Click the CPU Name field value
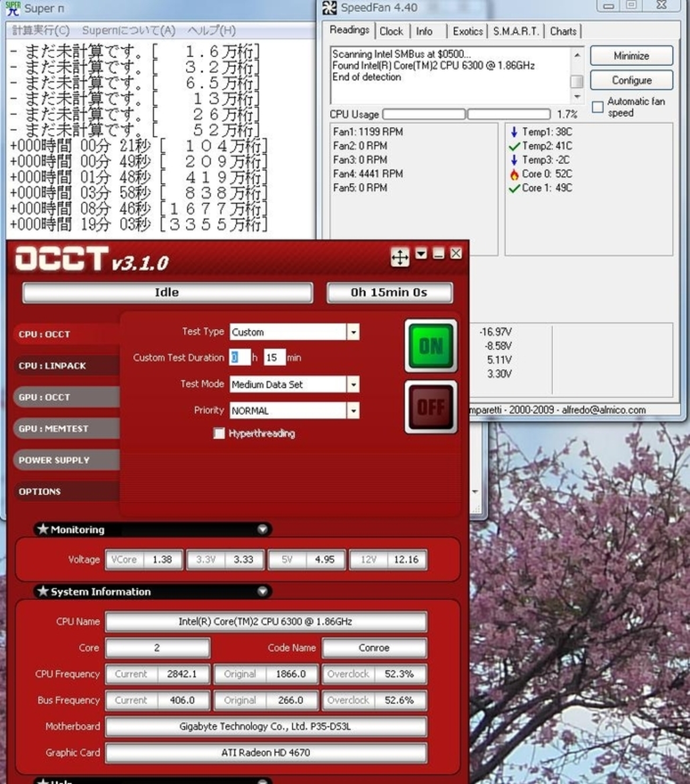The image size is (690, 784). tap(266, 622)
